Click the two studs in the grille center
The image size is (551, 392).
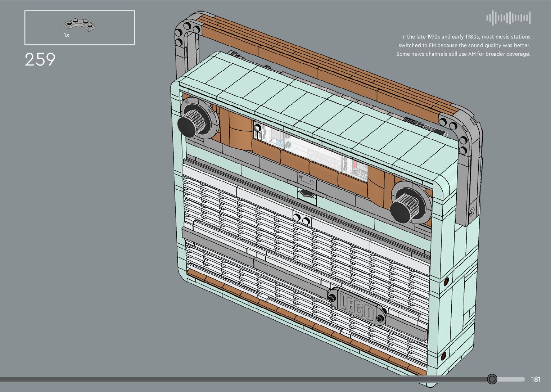pyautogui.click(x=302, y=219)
